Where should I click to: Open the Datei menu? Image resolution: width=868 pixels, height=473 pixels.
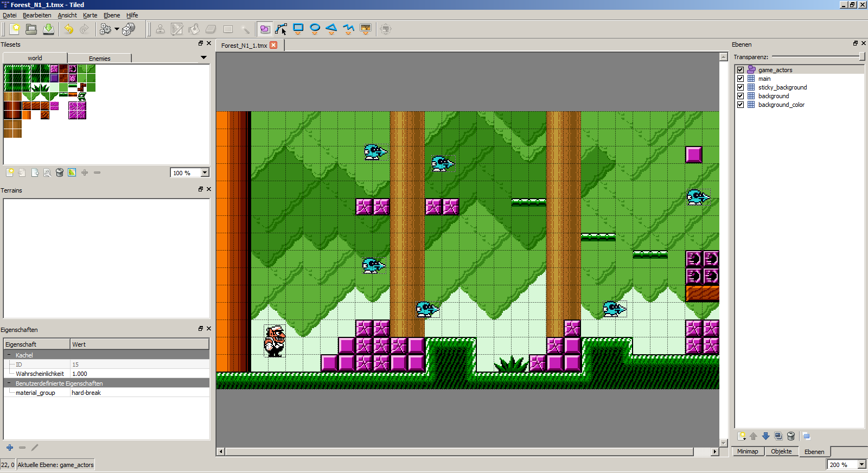click(10, 15)
